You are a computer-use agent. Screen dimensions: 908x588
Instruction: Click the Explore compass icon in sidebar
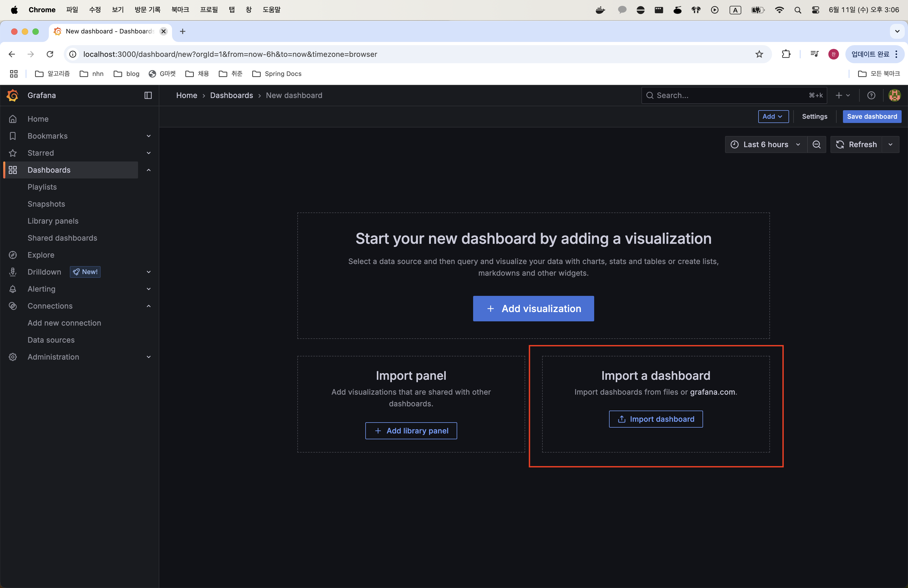(13, 255)
